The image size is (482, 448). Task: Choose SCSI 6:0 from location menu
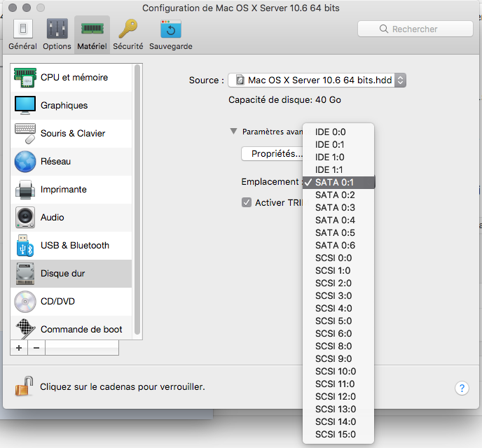[338, 333]
